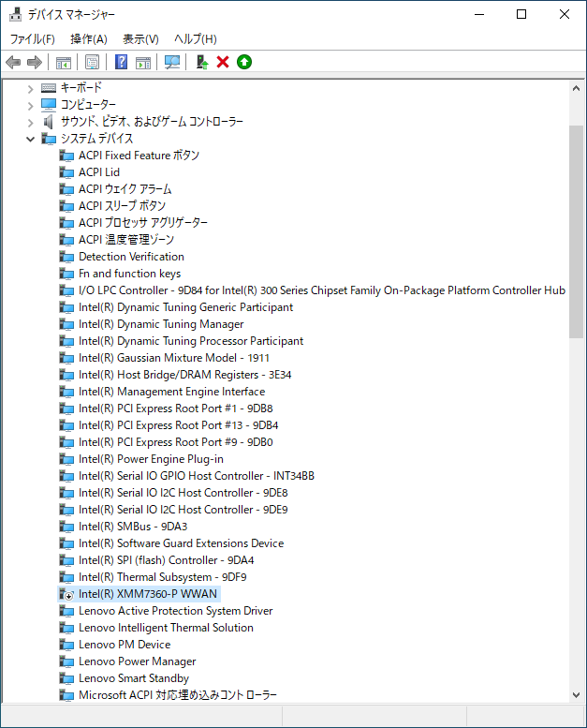
Task: Toggle the console tree pane toolbar icon
Action: 64,62
